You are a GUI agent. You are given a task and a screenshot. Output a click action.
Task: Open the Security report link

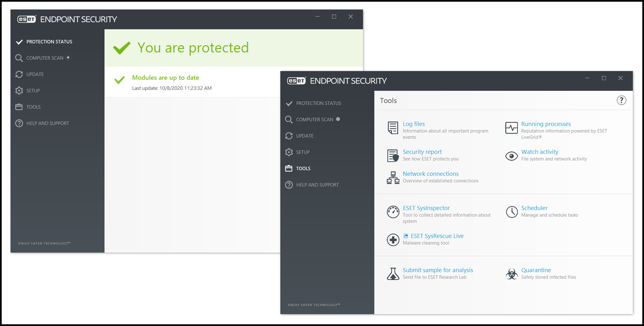coord(422,152)
